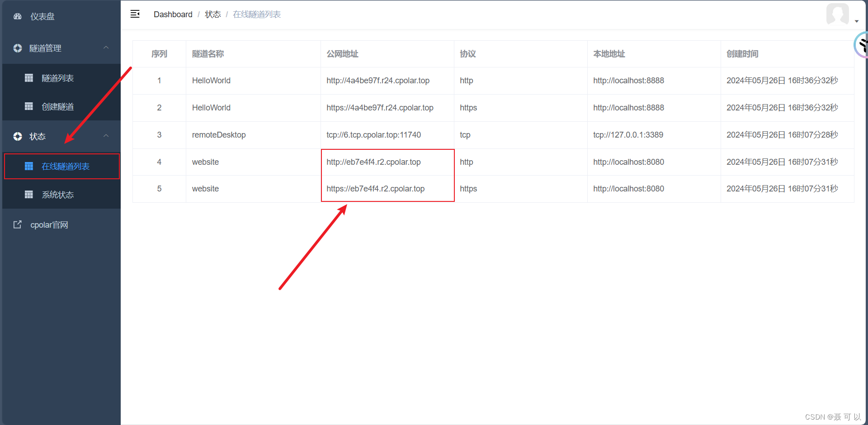Click the 在线隧道列表 breadcrumb text
Screen dimensions: 868x425
[257, 14]
